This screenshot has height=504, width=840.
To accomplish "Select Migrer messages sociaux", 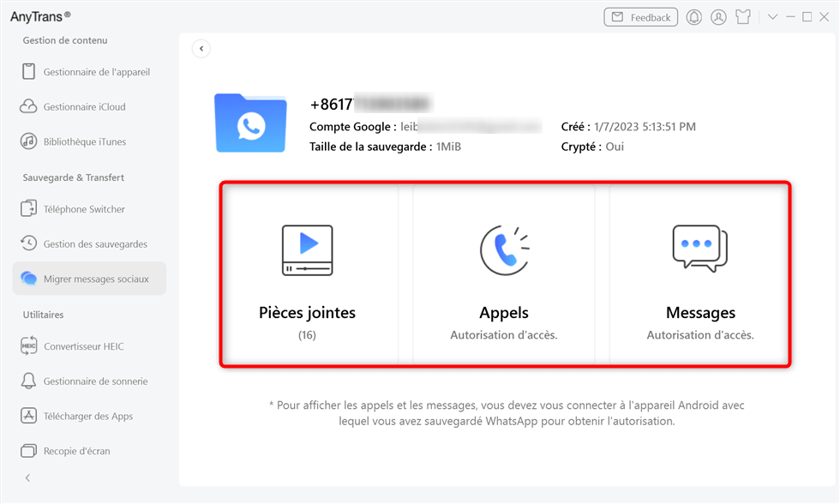I will (x=89, y=279).
